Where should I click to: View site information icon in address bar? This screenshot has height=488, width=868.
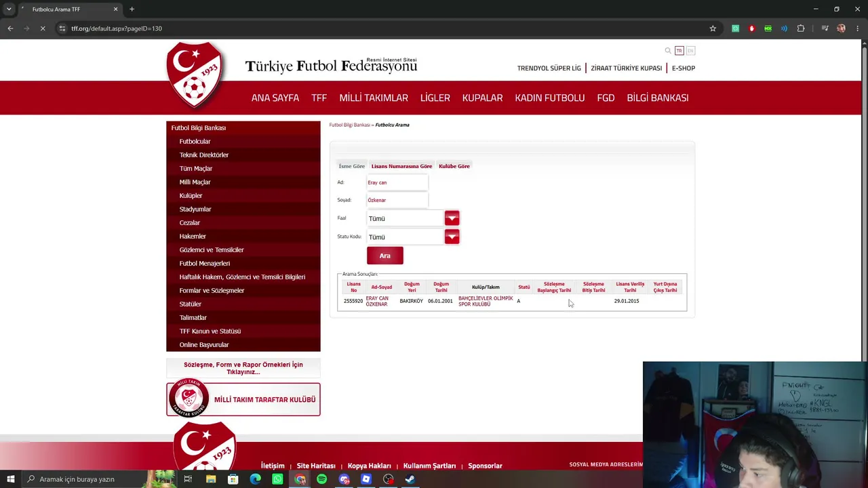pyautogui.click(x=62, y=28)
